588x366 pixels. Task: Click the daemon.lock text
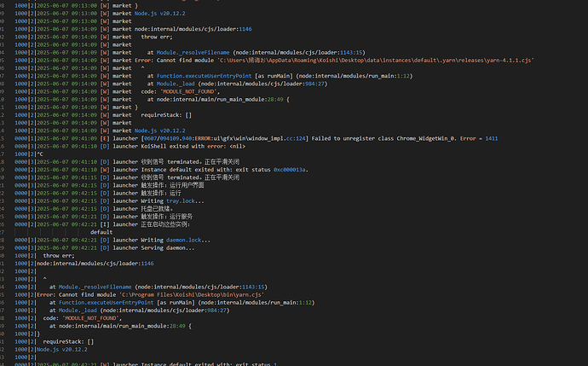(184, 240)
